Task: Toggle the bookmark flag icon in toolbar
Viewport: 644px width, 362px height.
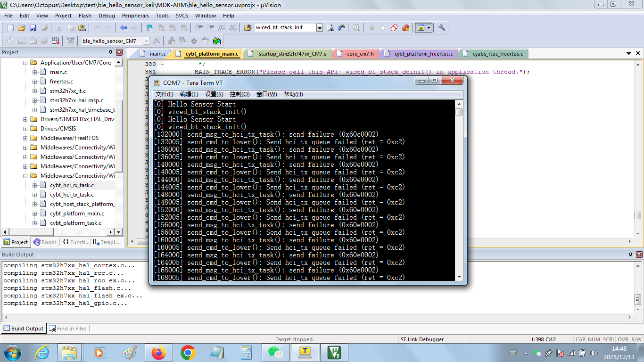Action: tap(149, 28)
